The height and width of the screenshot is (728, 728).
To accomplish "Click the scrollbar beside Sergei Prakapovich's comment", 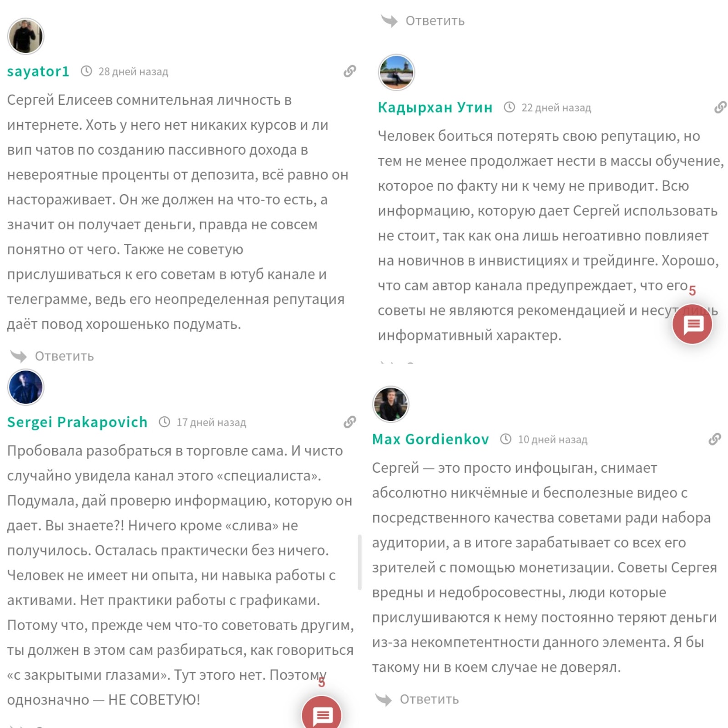I will click(x=359, y=562).
